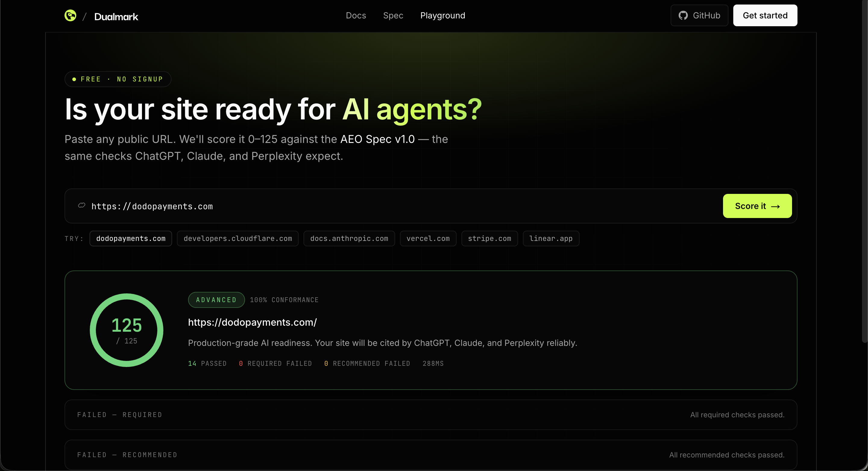The image size is (868, 471).
Task: Click the Get started button
Action: 765,15
